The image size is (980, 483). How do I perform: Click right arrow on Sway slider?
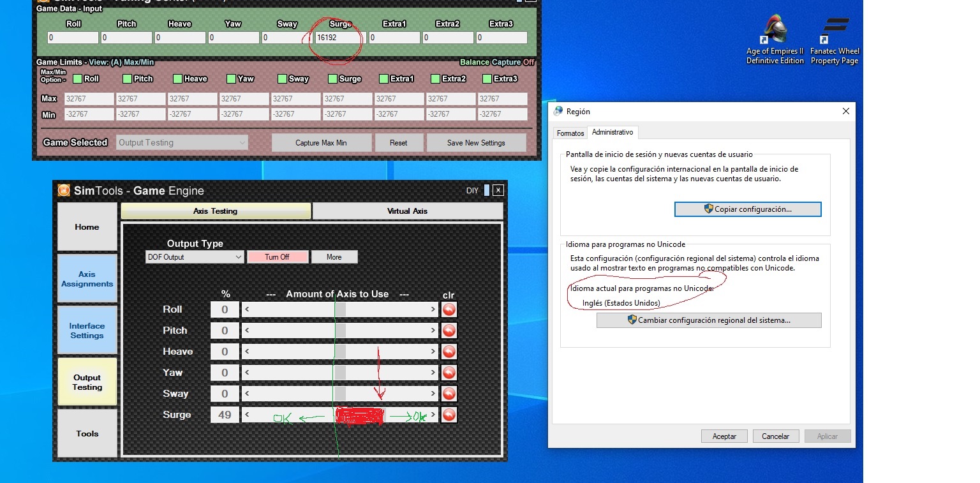coord(433,394)
